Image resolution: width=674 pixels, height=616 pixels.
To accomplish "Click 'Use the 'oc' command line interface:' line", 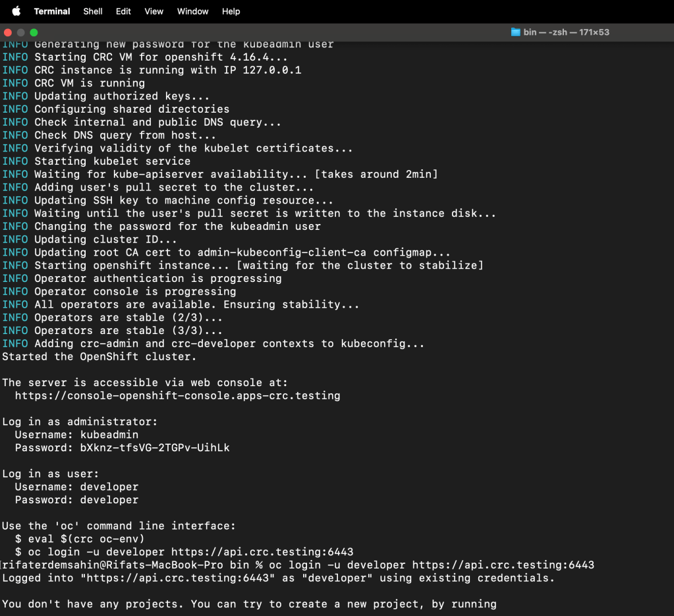I will point(119,526).
